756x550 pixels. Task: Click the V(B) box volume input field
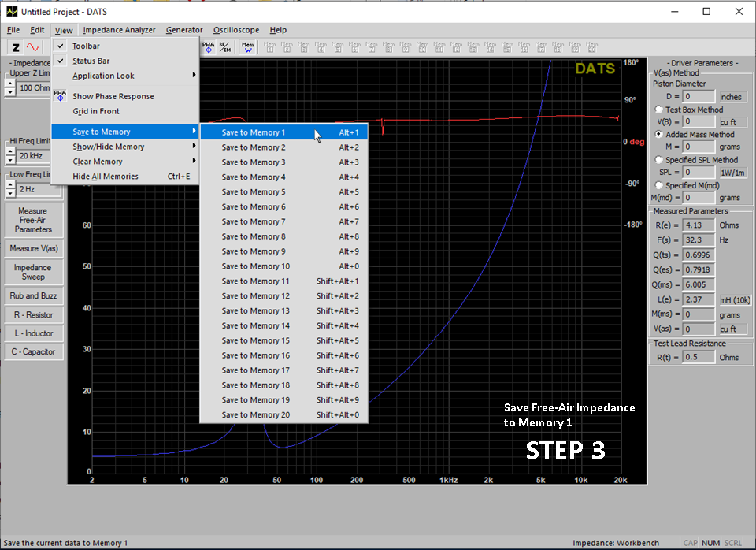[699, 121]
